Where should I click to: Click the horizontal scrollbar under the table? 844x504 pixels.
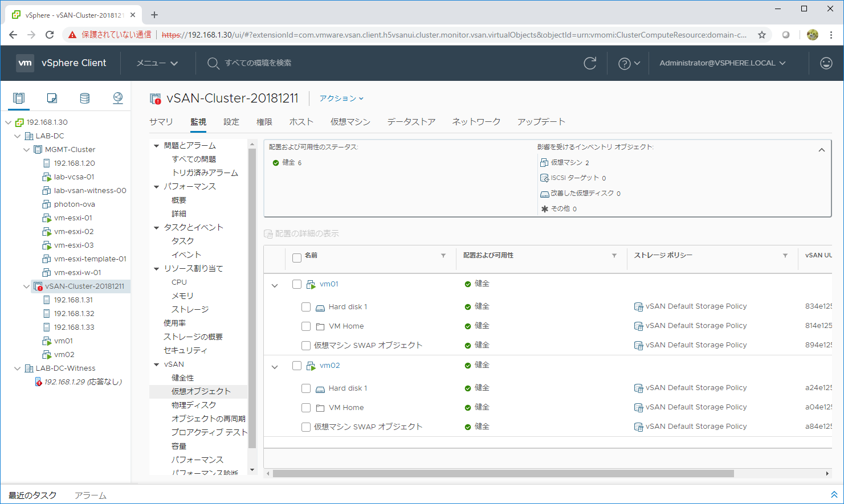[503, 474]
